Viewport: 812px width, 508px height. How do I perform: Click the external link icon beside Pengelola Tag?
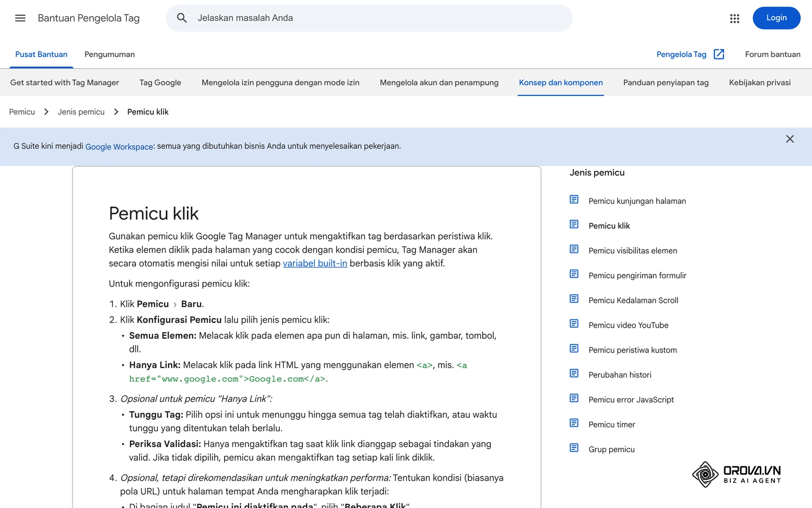click(x=719, y=54)
